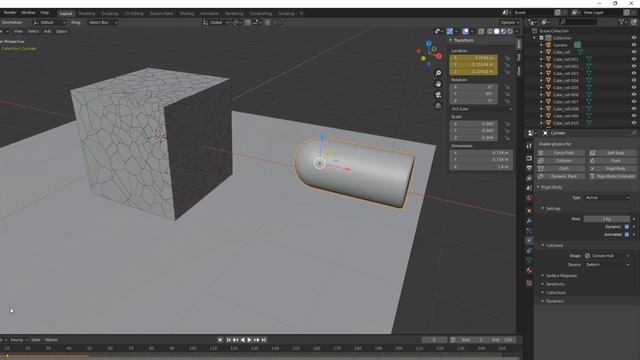Open the World properties tab icon
Screen dimensions: 640x360
point(529,198)
